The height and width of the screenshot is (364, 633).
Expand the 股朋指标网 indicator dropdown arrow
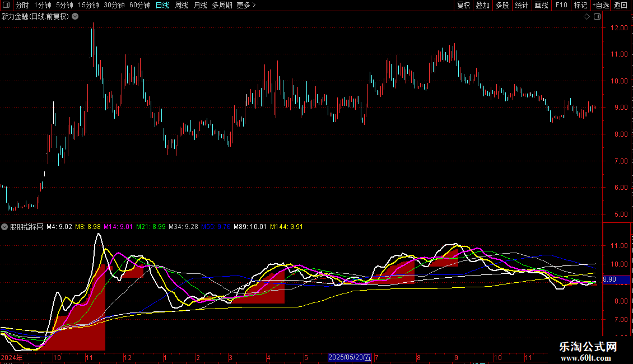(5, 227)
